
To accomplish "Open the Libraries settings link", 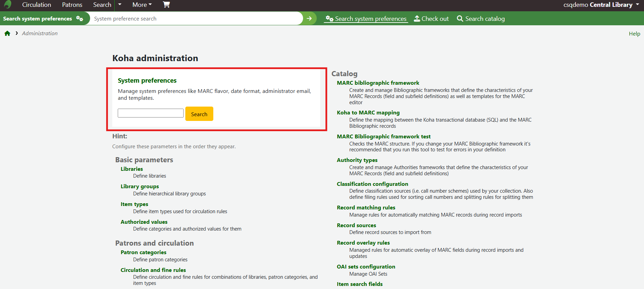I will click(132, 169).
